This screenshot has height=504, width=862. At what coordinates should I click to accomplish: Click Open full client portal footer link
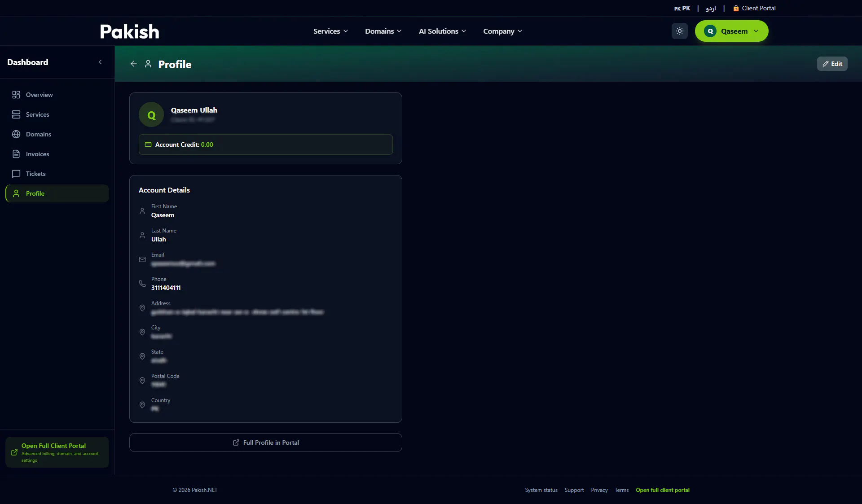(662, 490)
